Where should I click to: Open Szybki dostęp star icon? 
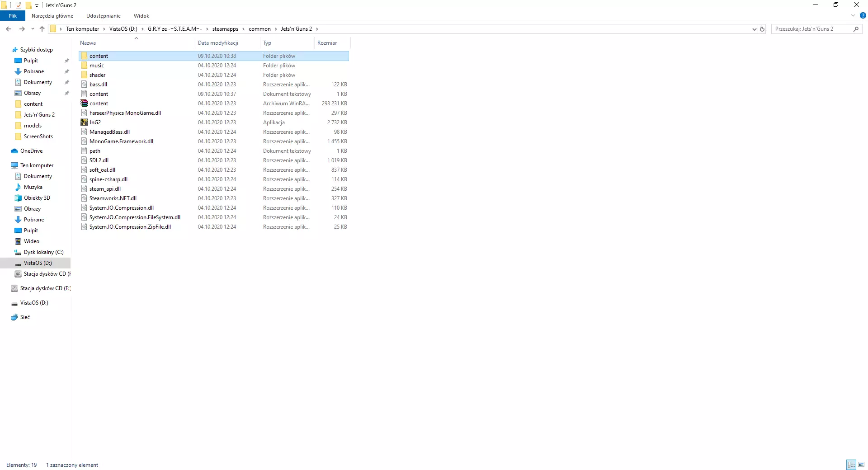[x=15, y=50]
